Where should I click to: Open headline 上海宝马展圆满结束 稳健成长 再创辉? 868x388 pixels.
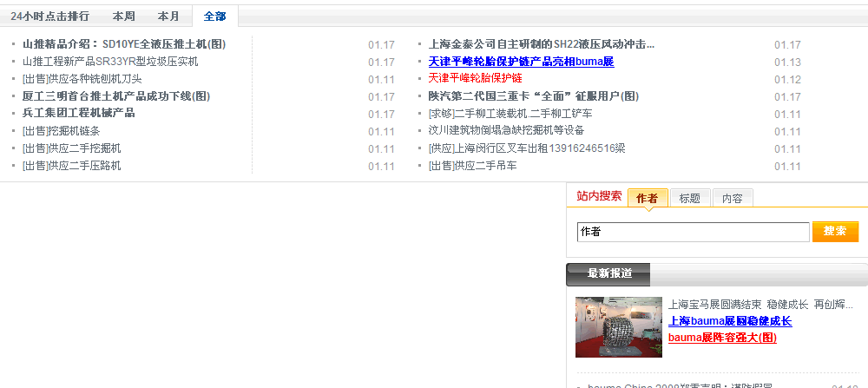click(760, 305)
